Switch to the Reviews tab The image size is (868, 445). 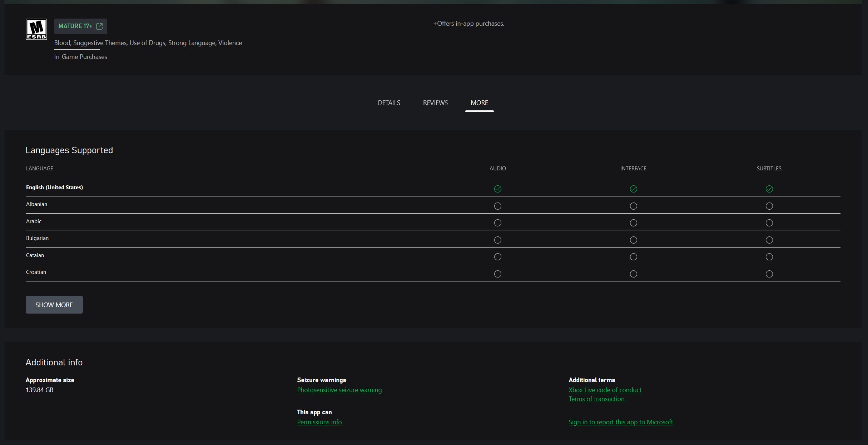435,103
